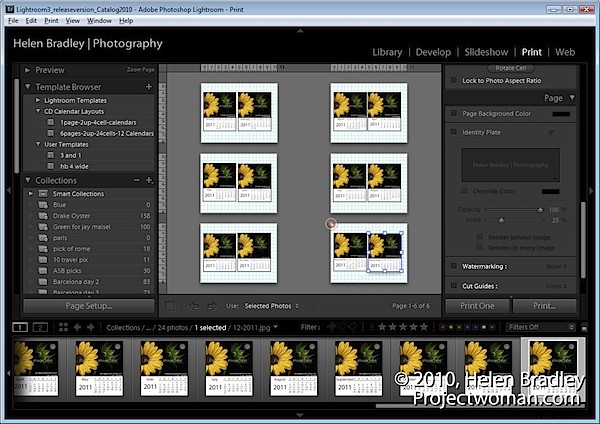Click the paris collection icon

click(x=43, y=238)
